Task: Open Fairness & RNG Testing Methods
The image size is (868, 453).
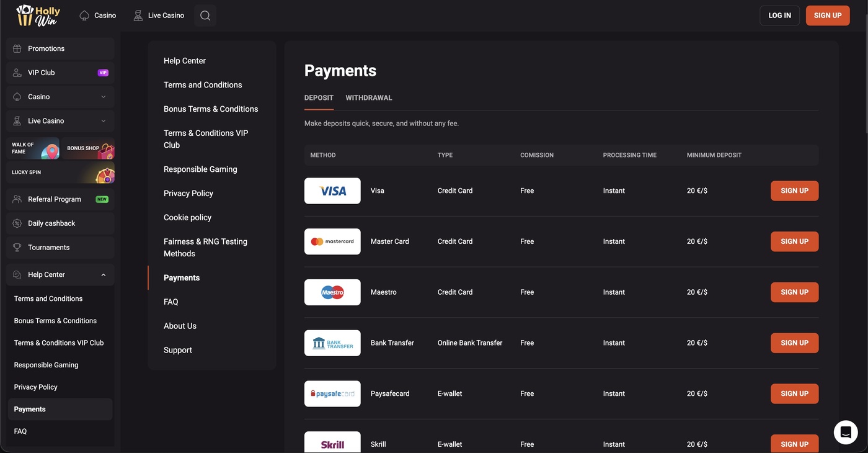Action: coord(205,248)
